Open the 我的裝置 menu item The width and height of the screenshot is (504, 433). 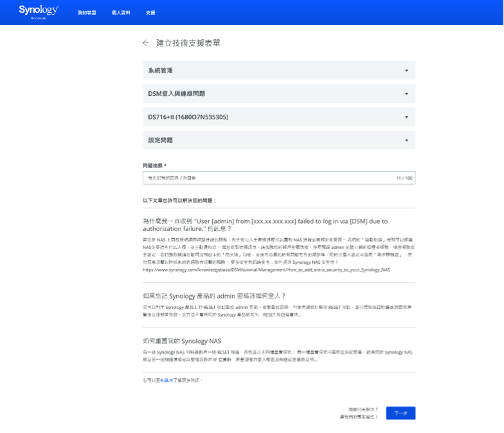click(87, 13)
